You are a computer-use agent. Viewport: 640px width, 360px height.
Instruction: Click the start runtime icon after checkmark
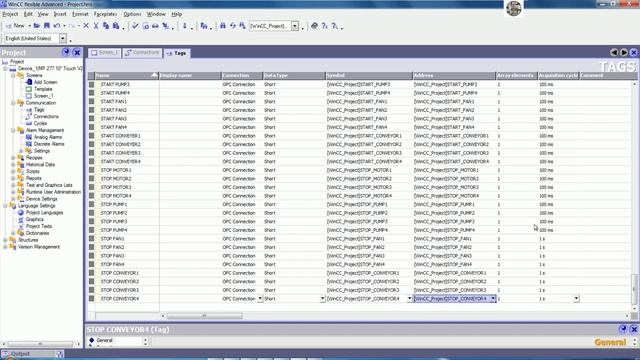(145, 26)
